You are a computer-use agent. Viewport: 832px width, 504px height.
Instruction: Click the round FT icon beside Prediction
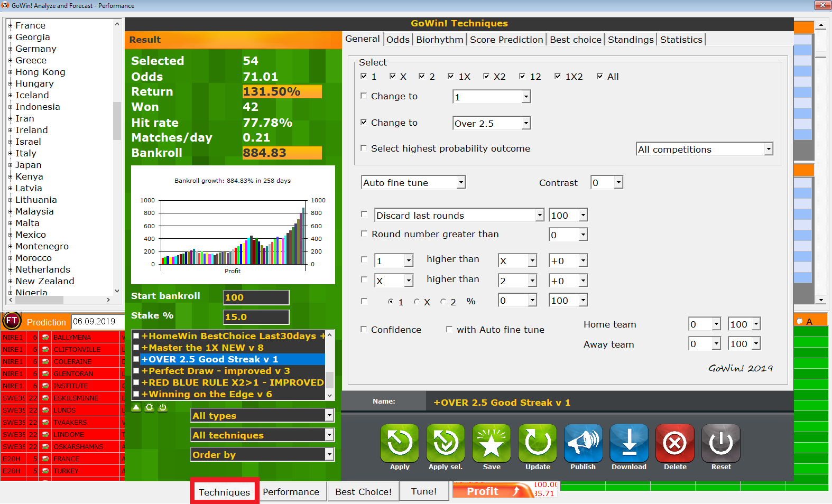tap(12, 321)
